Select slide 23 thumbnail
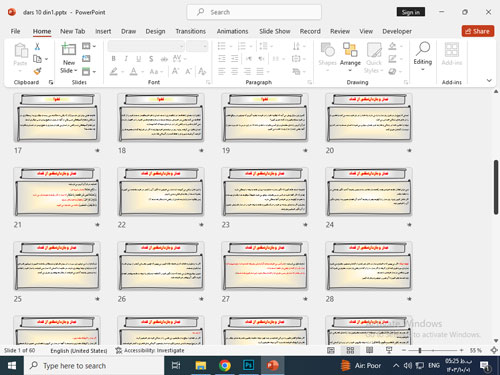Viewport: 500px width, 375px height. 264,192
